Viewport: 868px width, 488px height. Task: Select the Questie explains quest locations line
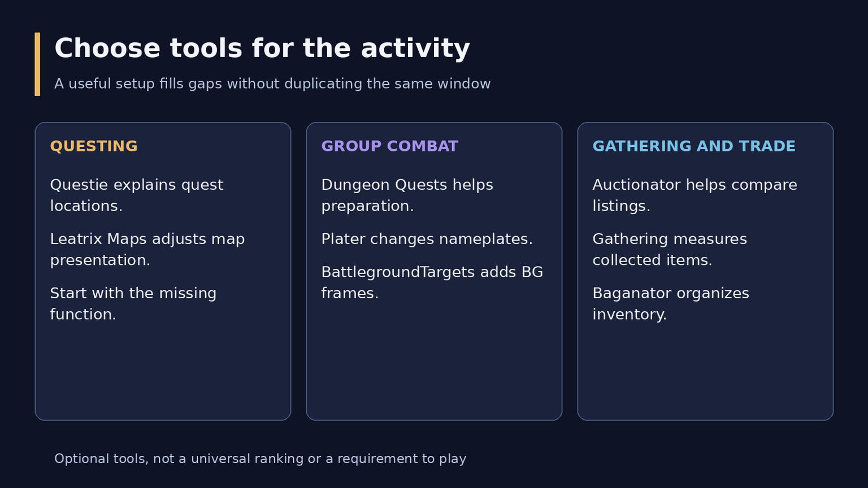click(137, 195)
